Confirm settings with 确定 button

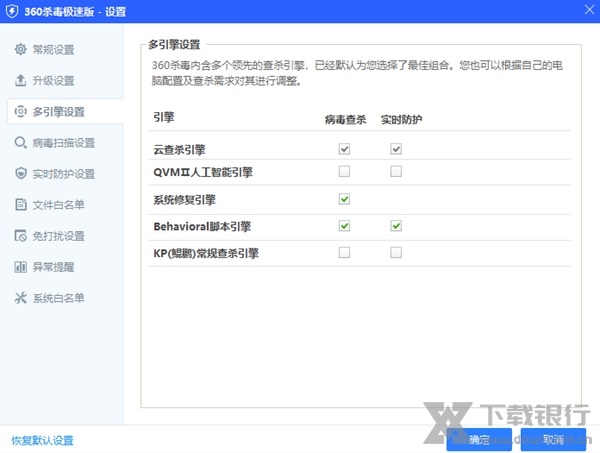click(x=479, y=440)
